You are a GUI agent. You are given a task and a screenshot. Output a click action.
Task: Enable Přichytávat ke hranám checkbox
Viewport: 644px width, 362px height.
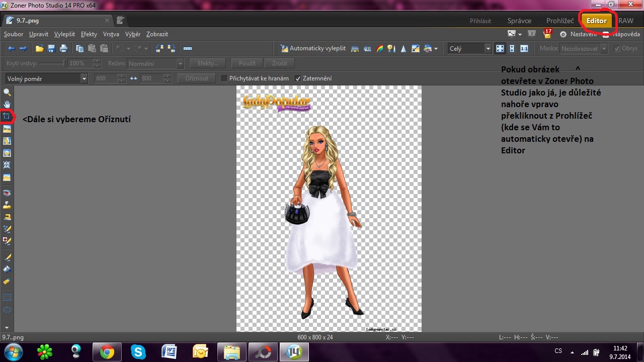(x=225, y=78)
